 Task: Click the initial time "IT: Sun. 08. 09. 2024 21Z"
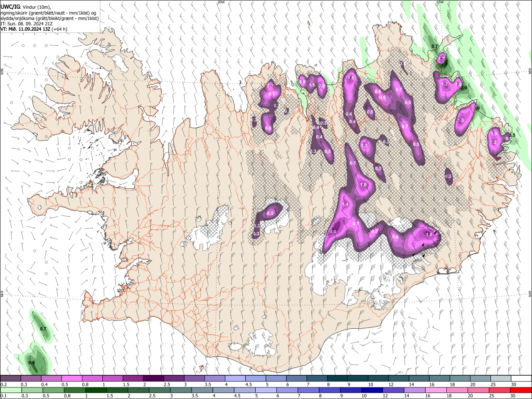point(27,24)
